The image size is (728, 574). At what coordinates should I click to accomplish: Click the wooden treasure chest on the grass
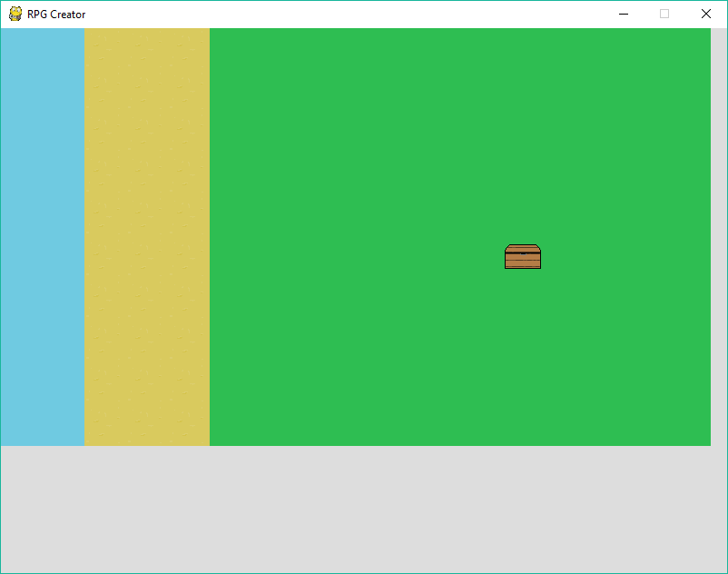pos(523,256)
